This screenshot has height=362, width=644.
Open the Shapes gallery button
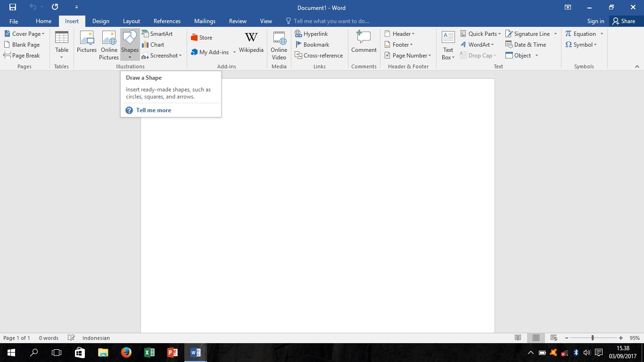click(x=130, y=45)
